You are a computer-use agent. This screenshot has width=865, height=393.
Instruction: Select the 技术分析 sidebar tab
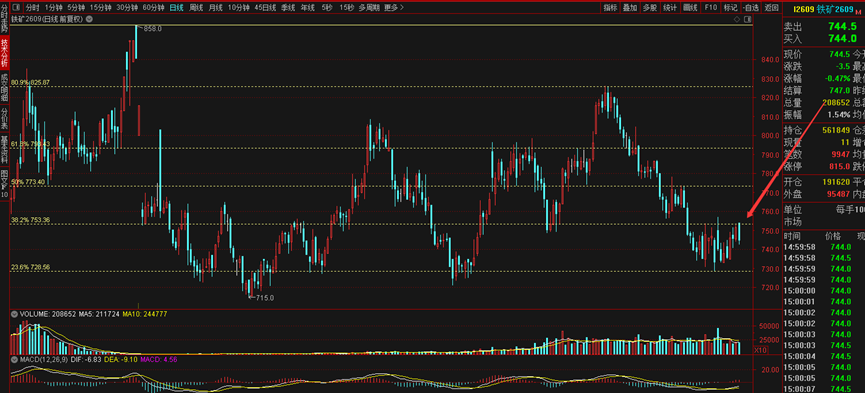4,52
